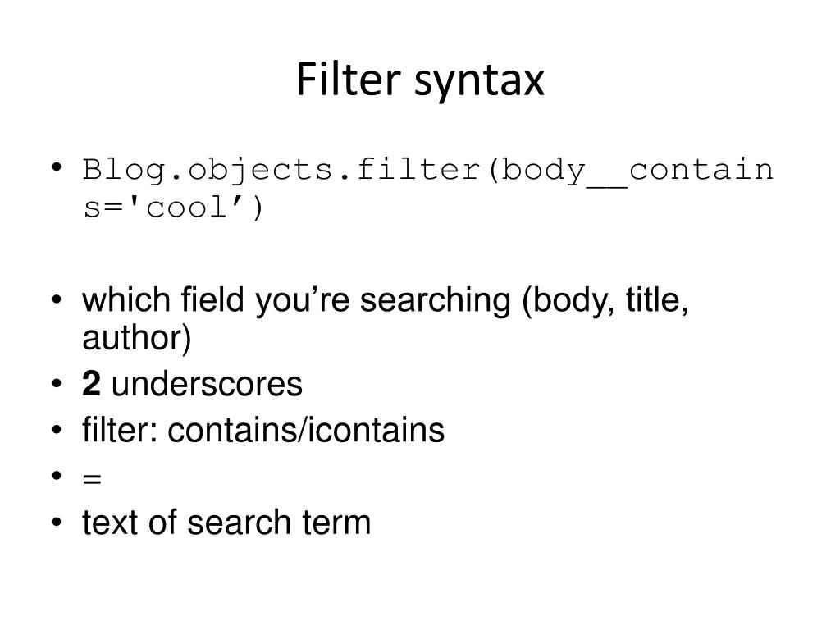Click the bullet point before '2 underscores'
Image resolution: width=840 pixels, height=630 pixels.
pos(57,384)
